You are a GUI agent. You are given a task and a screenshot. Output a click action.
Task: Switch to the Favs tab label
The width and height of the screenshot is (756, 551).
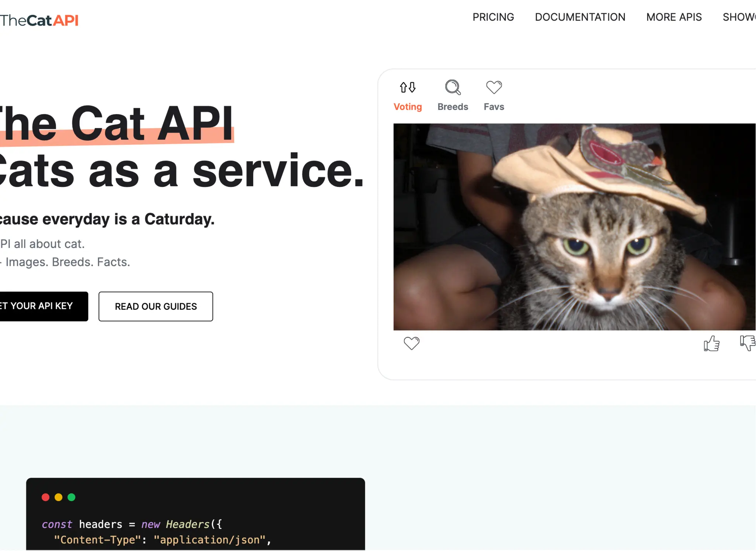pyautogui.click(x=494, y=107)
